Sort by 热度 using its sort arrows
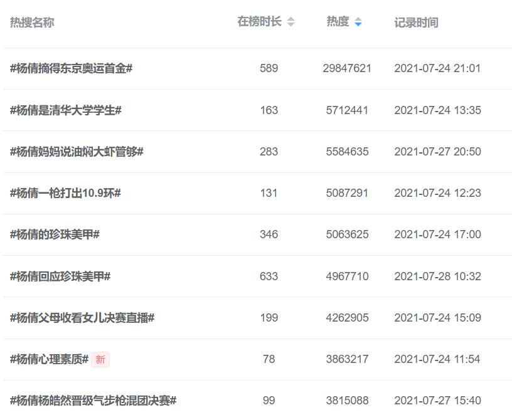Screen dimensions: 512x420 [x=358, y=21]
